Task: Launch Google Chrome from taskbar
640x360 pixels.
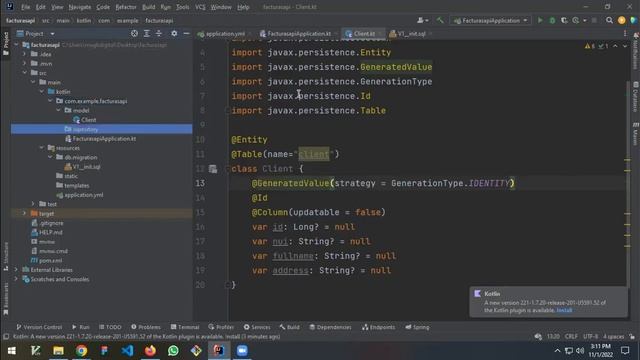Action: (x=81, y=350)
